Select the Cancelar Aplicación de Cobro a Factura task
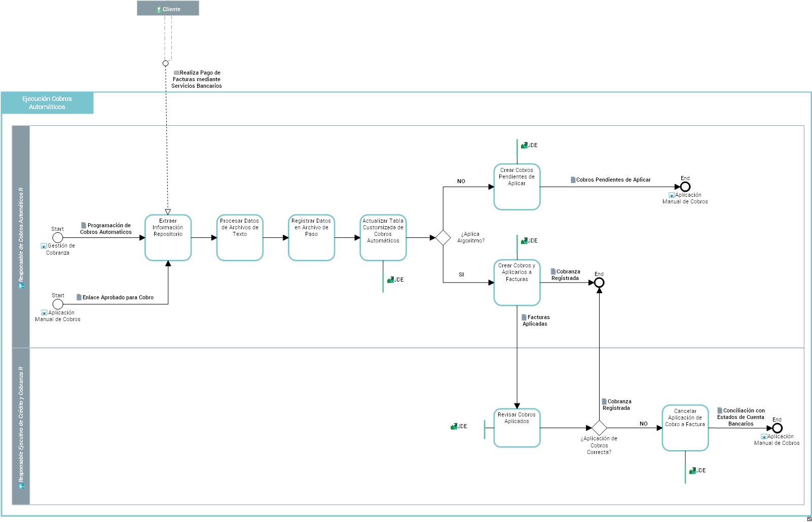Image resolution: width=812 pixels, height=522 pixels. [x=685, y=428]
